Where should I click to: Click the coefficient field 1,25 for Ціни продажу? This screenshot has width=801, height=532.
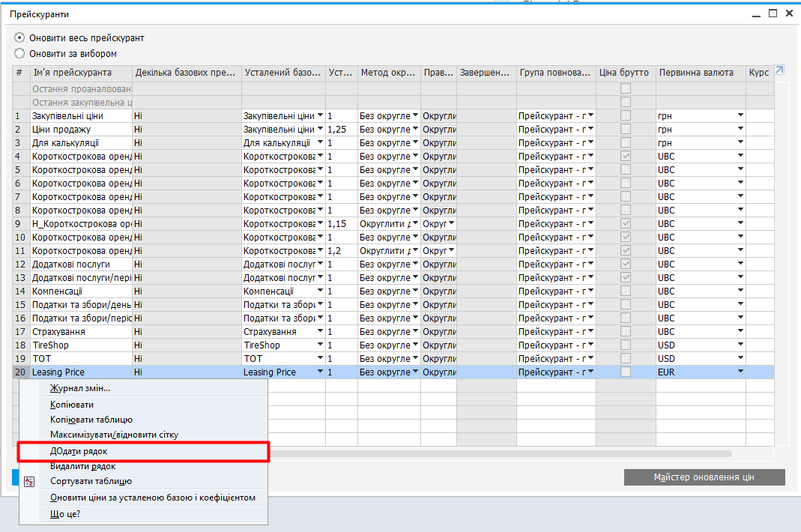click(x=341, y=130)
